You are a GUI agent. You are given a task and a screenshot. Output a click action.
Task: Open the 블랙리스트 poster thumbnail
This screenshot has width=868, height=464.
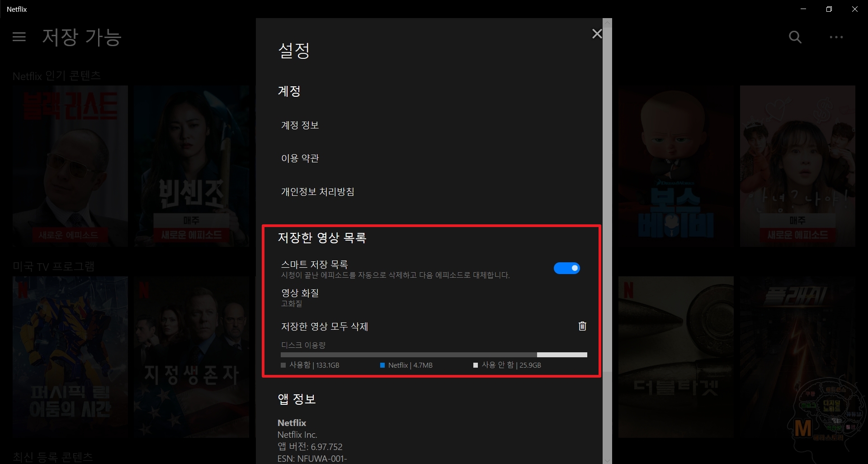(70, 166)
